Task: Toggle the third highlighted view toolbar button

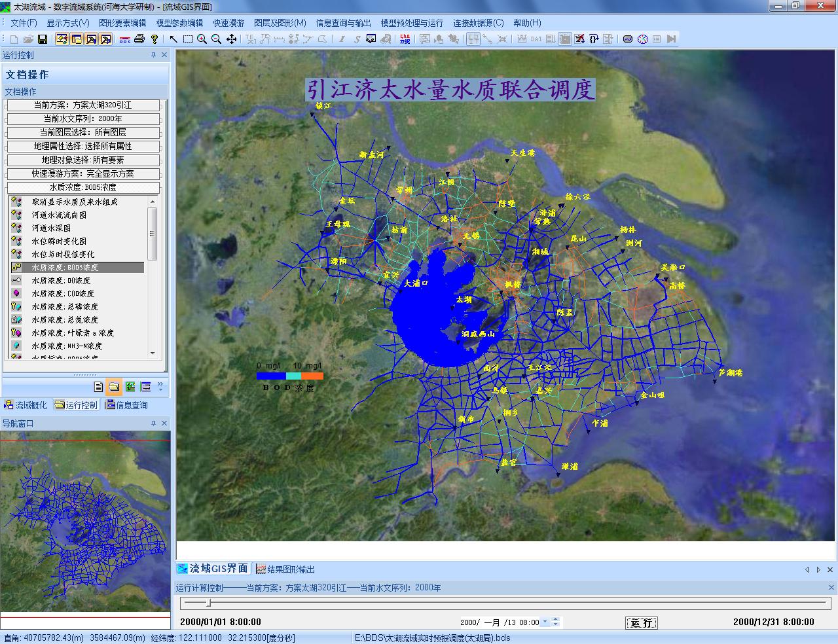Action: pos(91,39)
